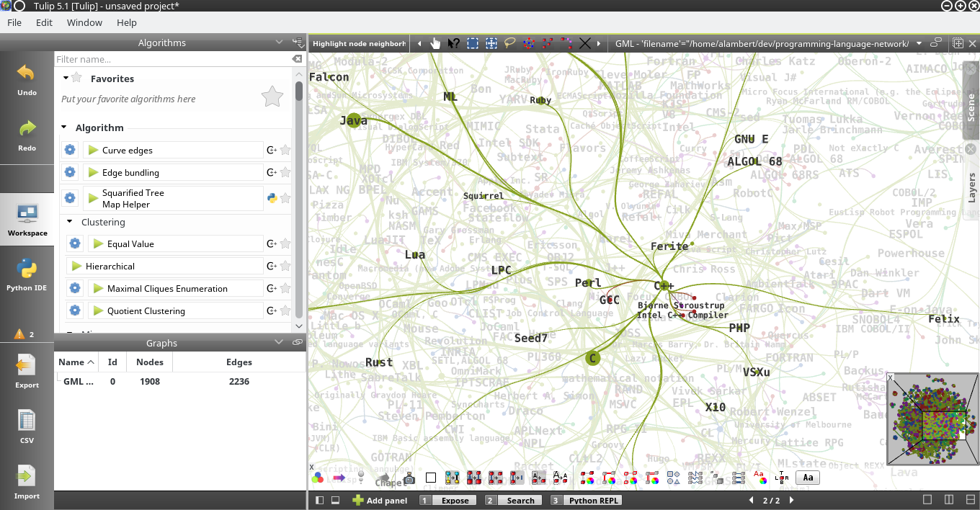Click in the Filter name field
980x510 pixels.
tap(173, 59)
